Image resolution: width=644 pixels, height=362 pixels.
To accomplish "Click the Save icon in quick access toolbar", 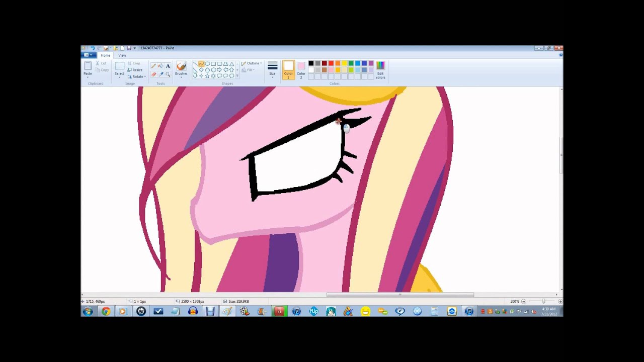I will click(129, 48).
